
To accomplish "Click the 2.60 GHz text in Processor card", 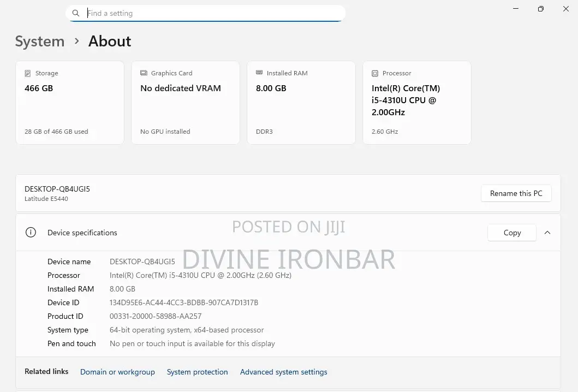I will 385,132.
